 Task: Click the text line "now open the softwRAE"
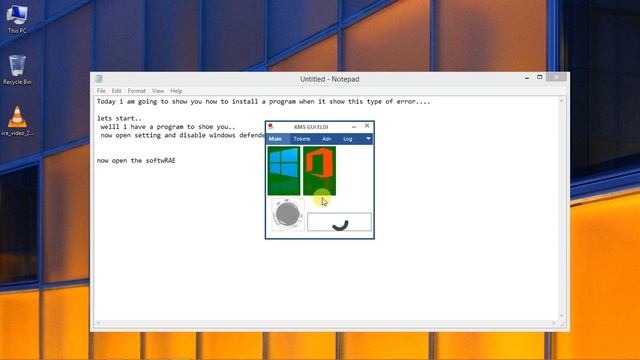click(136, 160)
